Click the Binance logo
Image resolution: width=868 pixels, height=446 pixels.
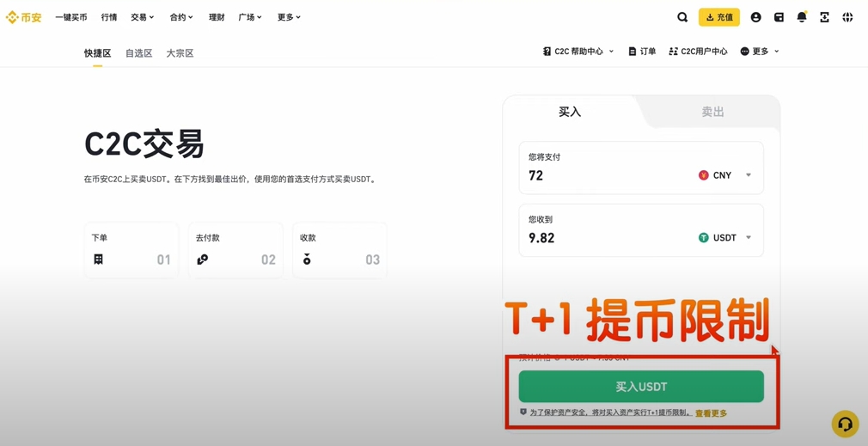24,17
